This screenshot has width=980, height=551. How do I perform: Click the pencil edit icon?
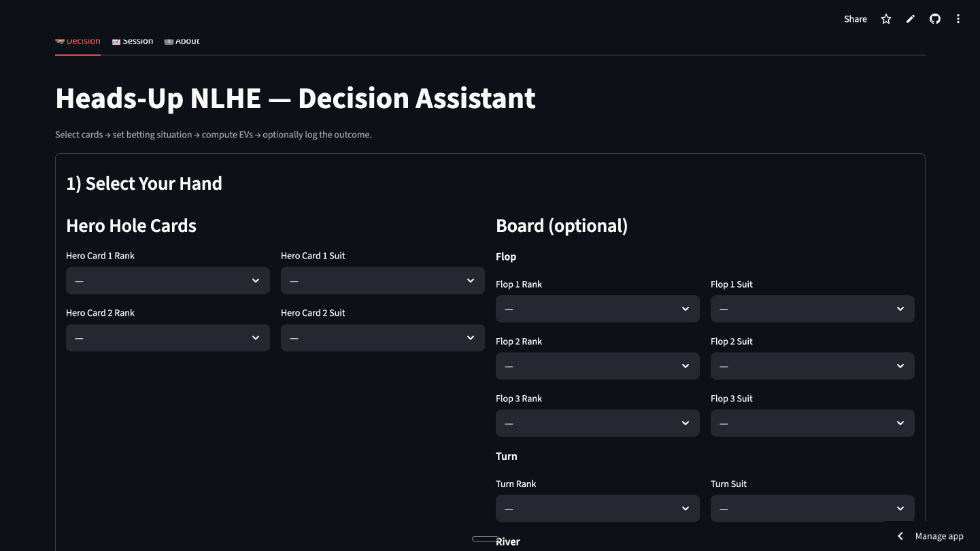(911, 19)
